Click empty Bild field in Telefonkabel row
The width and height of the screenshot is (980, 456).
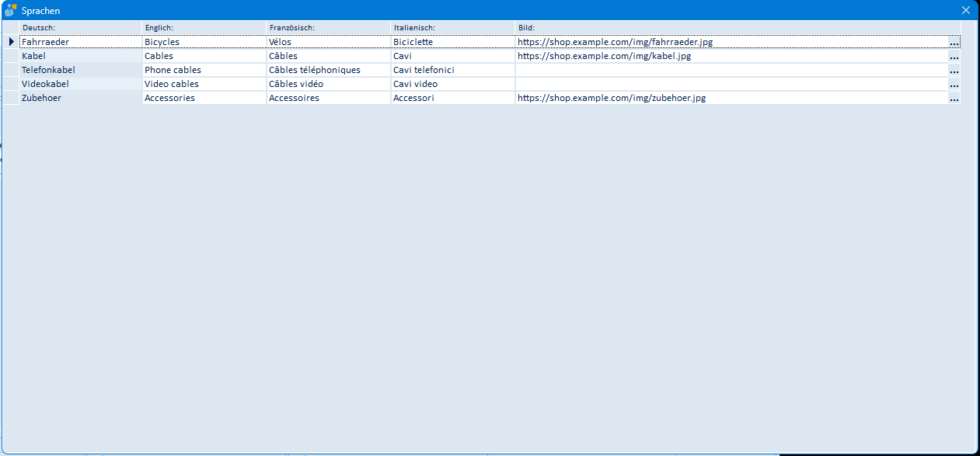pos(731,70)
